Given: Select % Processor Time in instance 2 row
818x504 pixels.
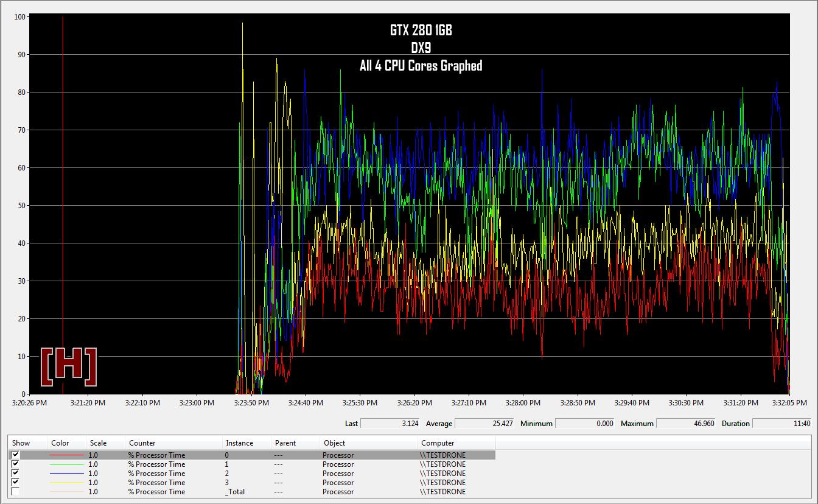Looking at the screenshot, I should [156, 473].
